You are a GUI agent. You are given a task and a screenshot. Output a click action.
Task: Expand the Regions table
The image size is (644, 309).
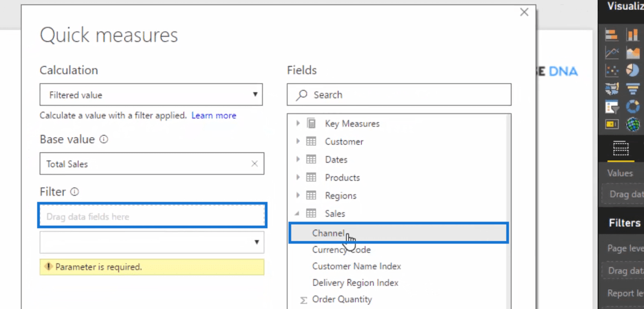(x=298, y=196)
